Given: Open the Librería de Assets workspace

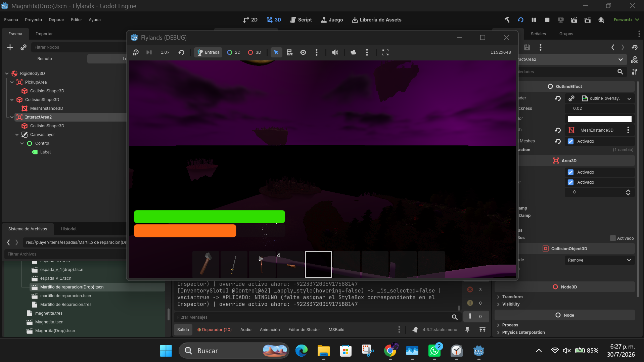Looking at the screenshot, I should pos(376,20).
